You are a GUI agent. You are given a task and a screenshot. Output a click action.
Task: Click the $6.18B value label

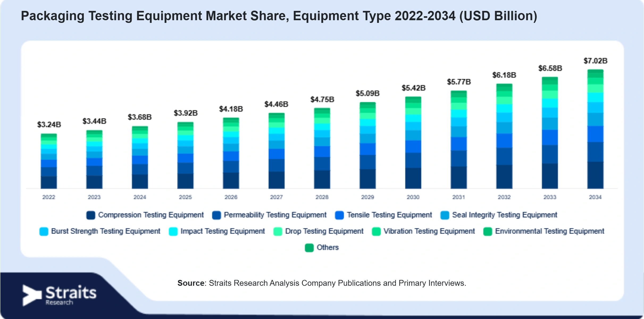pos(504,75)
